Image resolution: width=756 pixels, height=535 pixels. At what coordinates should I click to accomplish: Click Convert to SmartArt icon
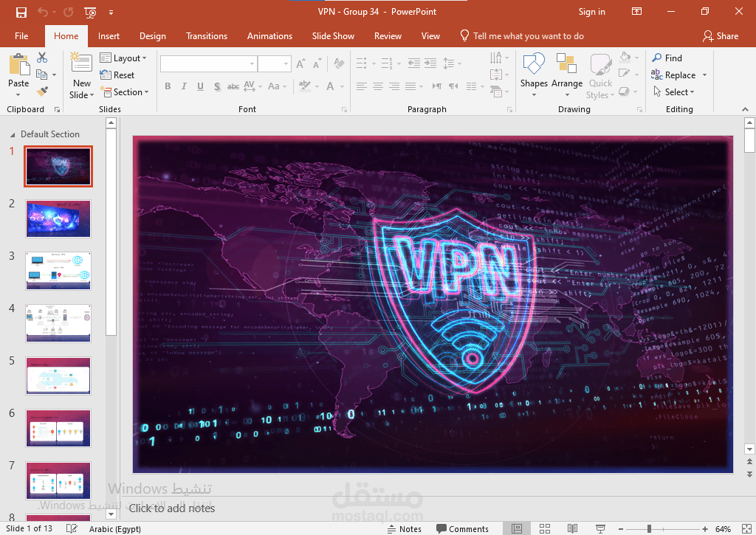495,91
